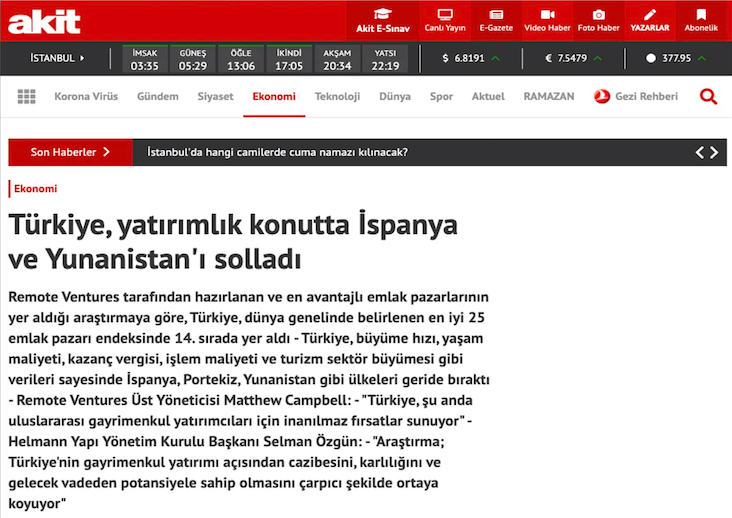Click the gold rate green up arrow

point(702,58)
